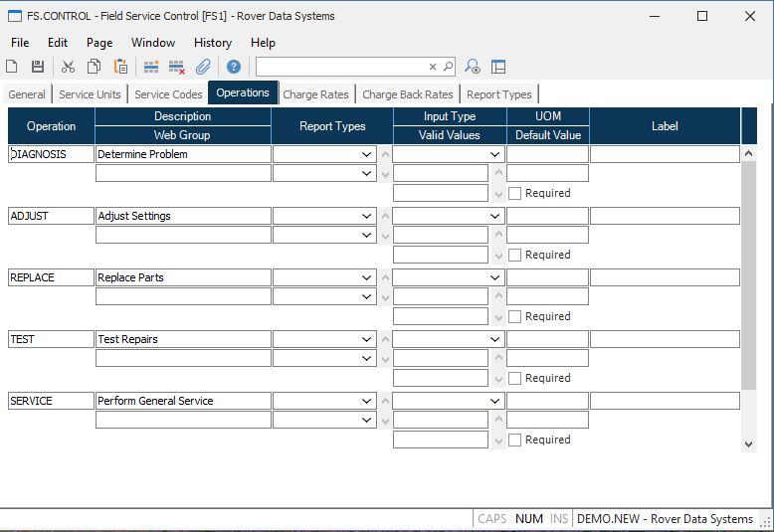Enable Required checkbox for DIAGNOSIS operation
Screen dimensions: 774x532
[514, 193]
